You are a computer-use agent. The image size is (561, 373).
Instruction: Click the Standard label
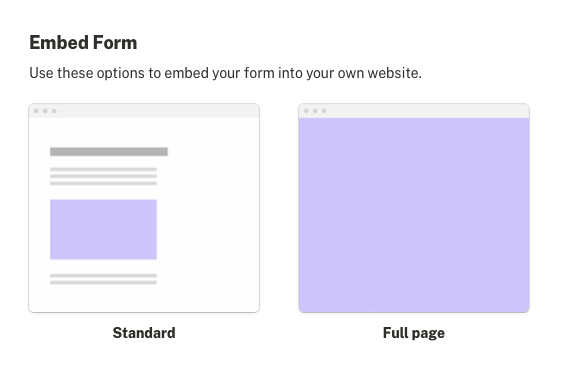[x=144, y=333]
